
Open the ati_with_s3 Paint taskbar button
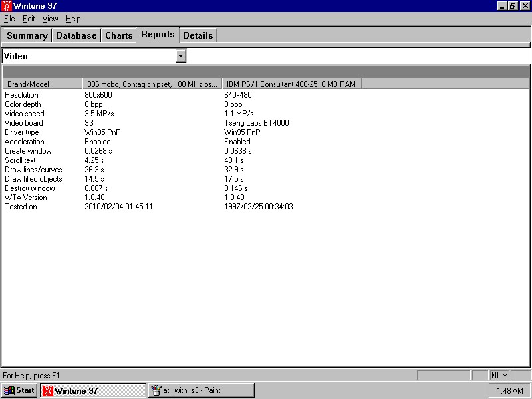(201, 390)
